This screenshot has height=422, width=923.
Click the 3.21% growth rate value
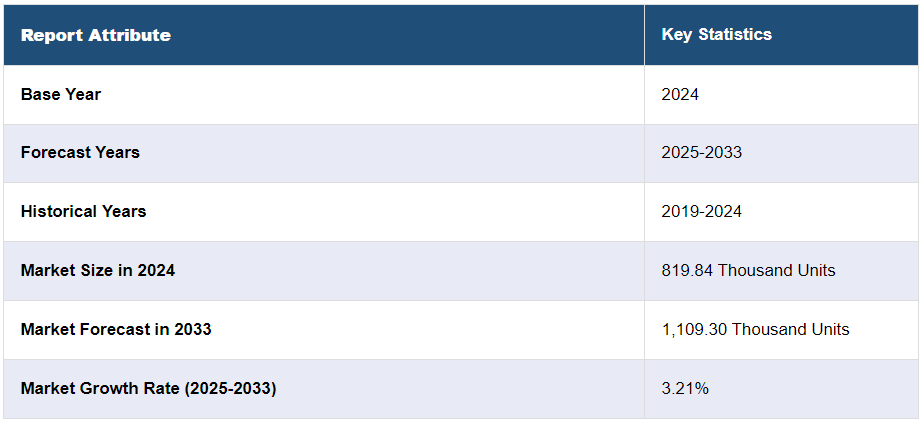coord(685,388)
